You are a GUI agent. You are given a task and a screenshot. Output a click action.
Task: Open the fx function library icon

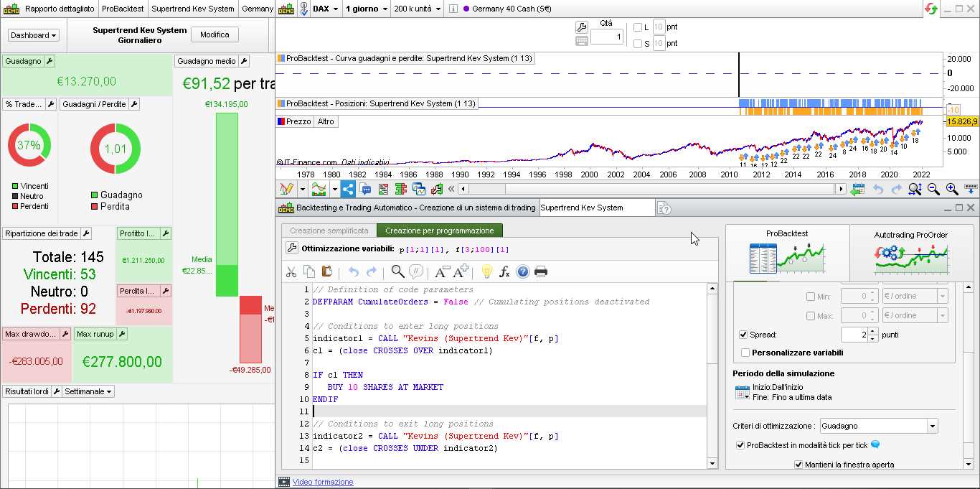(504, 271)
